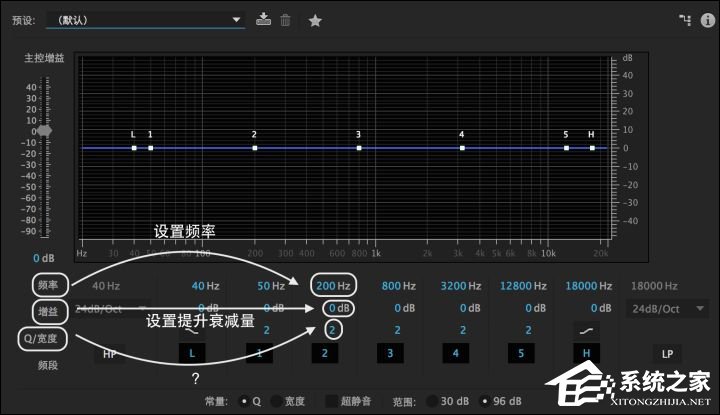The height and width of the screenshot is (415, 720).
Task: Click the 800 Hz frequency value
Action: click(x=399, y=286)
